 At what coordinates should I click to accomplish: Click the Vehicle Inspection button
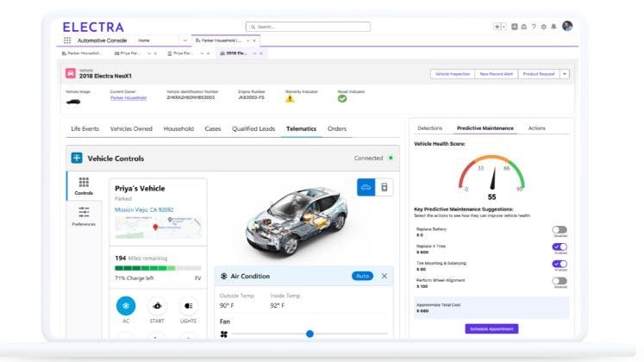coord(453,74)
